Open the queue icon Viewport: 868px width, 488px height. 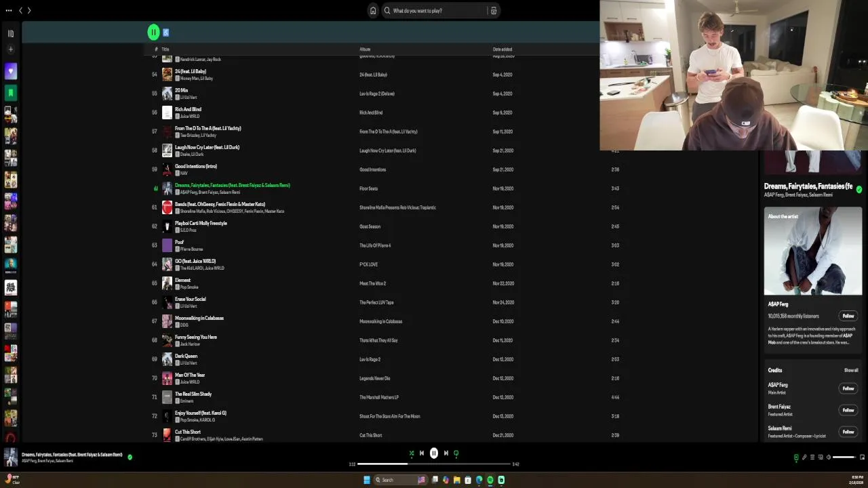[812, 457]
